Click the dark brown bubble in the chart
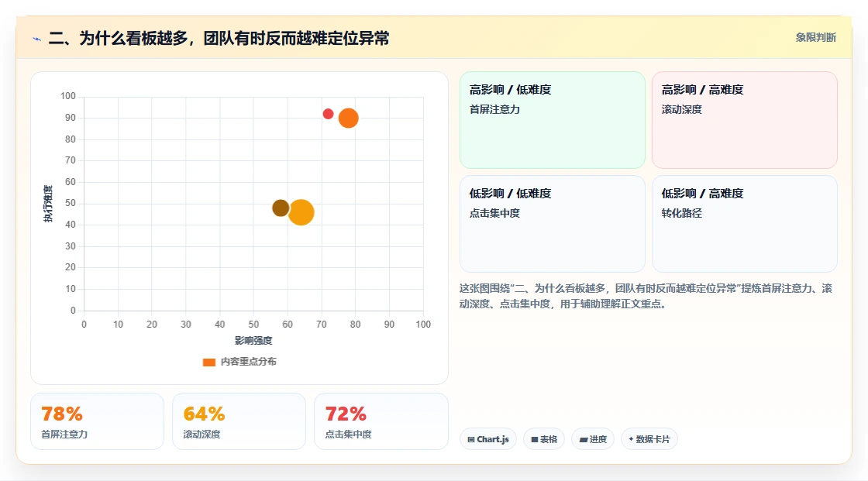The width and height of the screenshot is (868, 481). (281, 208)
